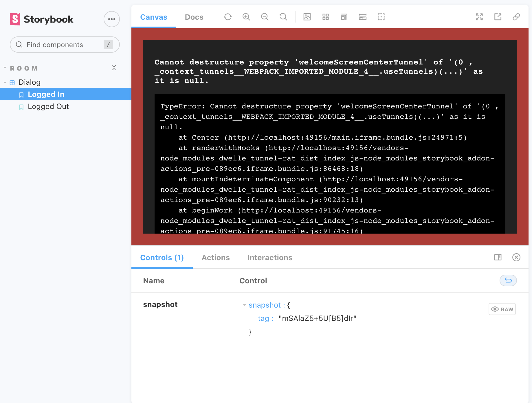Reset the canvas zoom level
The width and height of the screenshot is (532, 403).
283,17
